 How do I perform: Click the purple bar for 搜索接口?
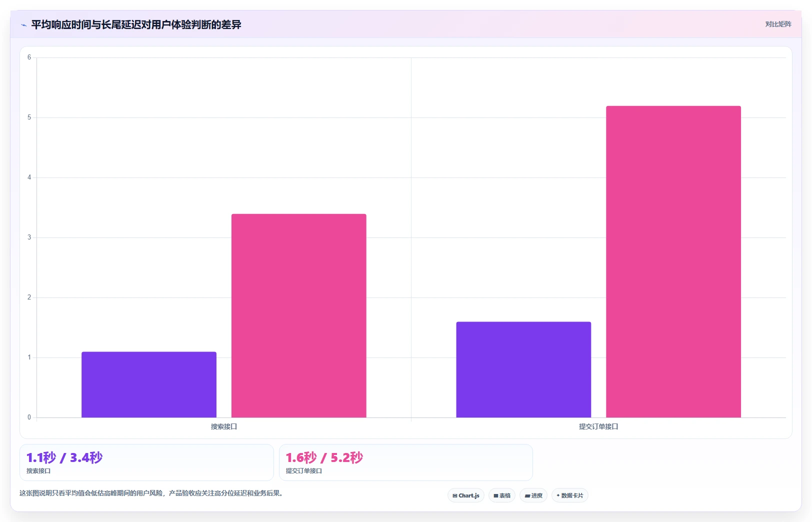(149, 384)
